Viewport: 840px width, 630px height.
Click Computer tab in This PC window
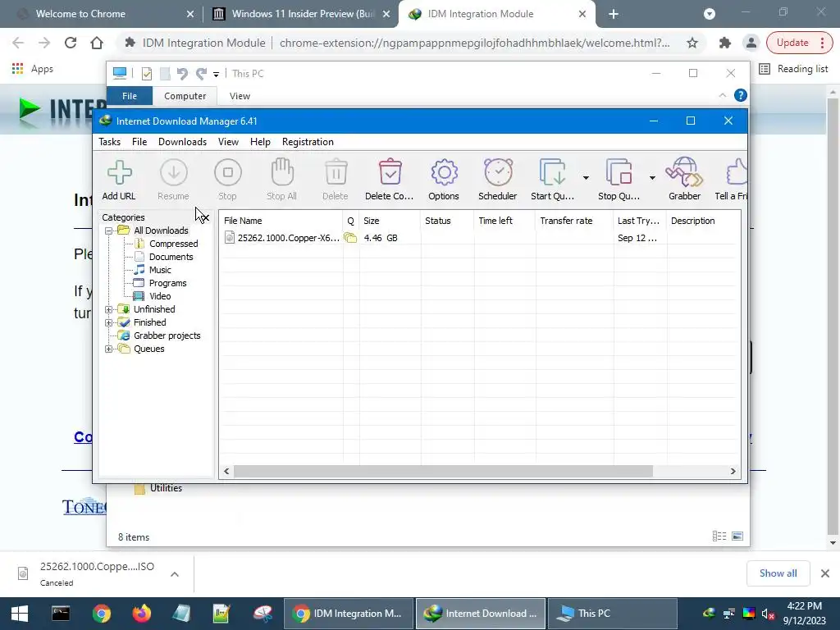185,96
